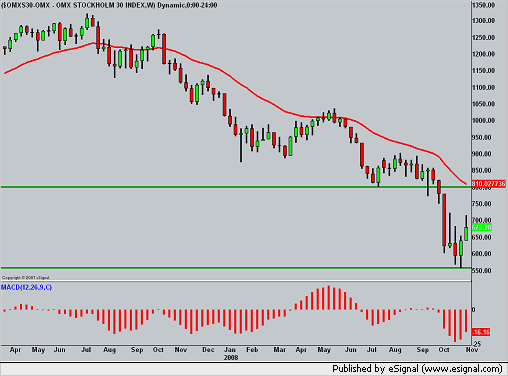Click the Copyright eSignal notice

(x=26, y=278)
